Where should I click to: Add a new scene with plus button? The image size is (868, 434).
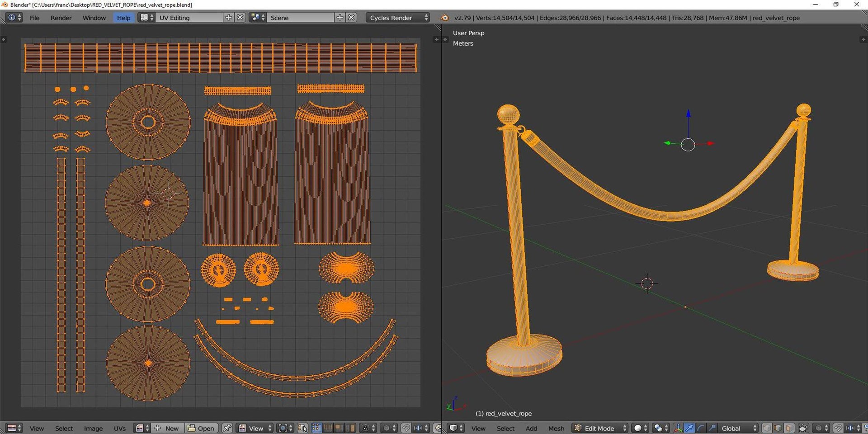click(340, 18)
